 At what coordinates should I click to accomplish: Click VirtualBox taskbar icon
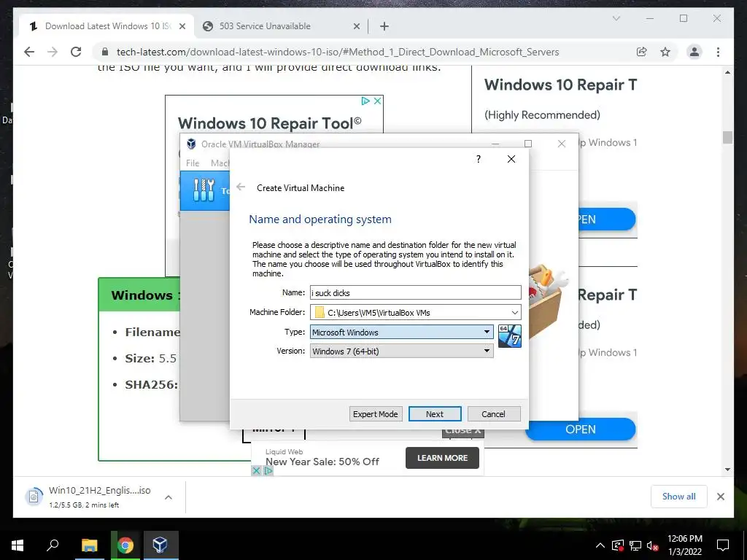click(x=160, y=545)
